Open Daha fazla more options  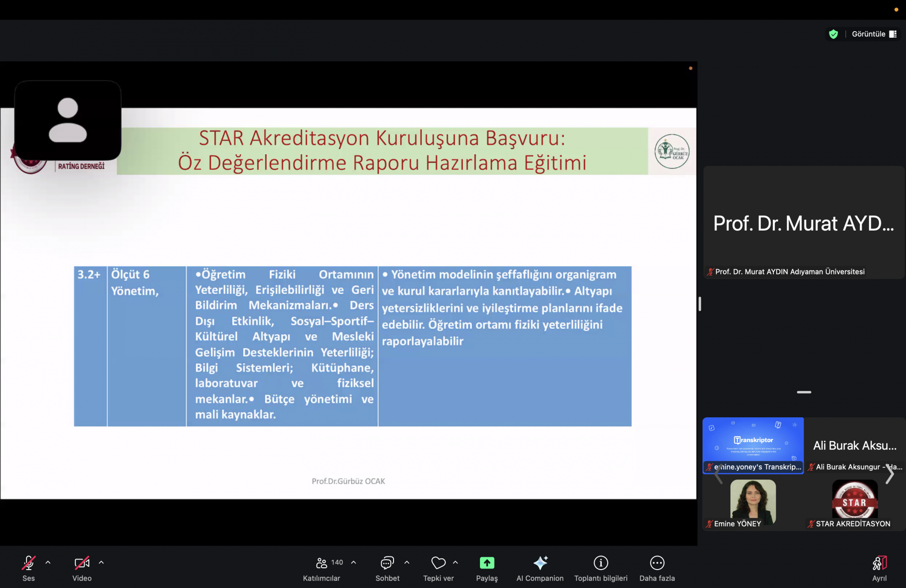coord(657,563)
